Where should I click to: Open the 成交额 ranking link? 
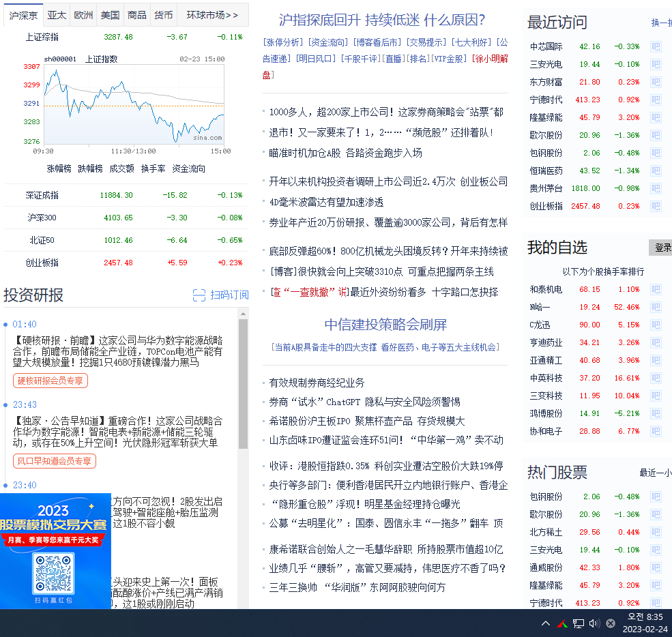pyautogui.click(x=121, y=168)
